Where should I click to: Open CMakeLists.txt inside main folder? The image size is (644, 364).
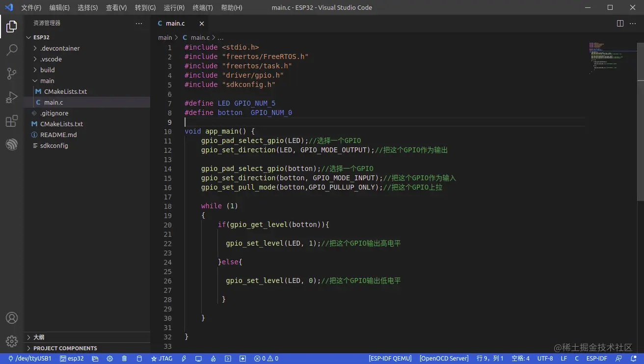click(87, 91)
